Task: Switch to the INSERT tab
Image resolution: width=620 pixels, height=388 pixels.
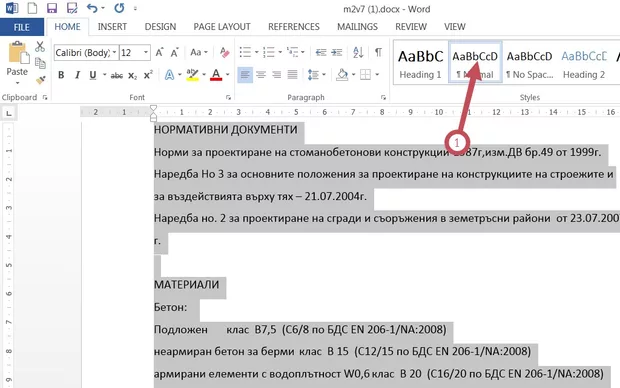Action: [112, 27]
